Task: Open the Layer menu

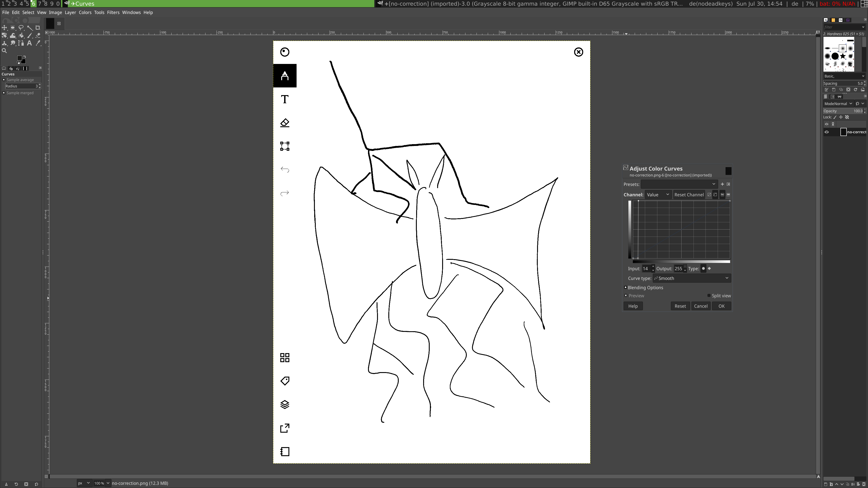Action: point(71,12)
